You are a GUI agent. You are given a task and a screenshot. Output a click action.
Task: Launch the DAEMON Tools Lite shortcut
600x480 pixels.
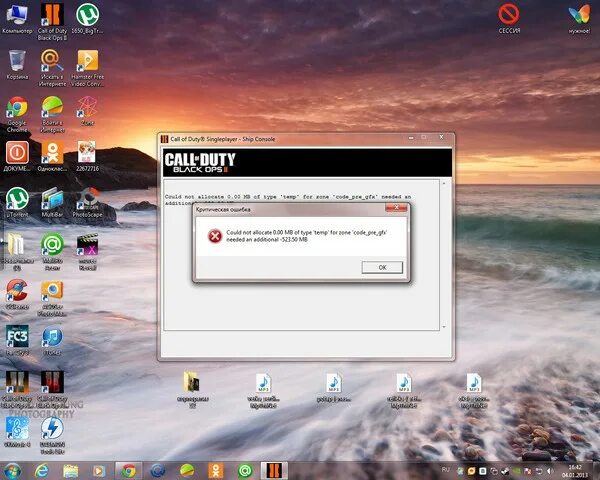tap(52, 435)
